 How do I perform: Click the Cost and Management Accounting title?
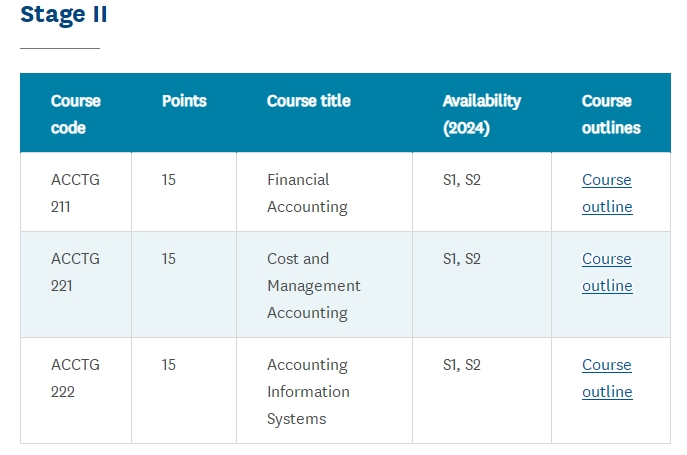(314, 285)
